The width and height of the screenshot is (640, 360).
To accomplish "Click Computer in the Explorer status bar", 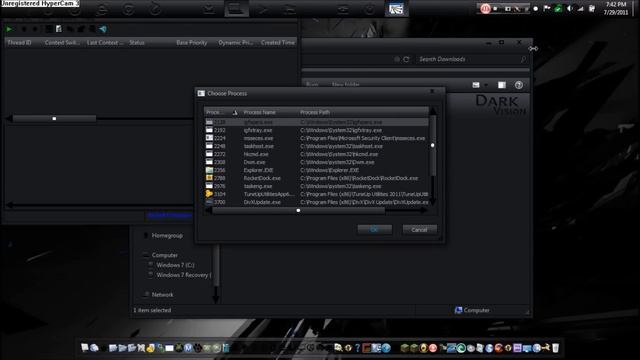I will click(x=472, y=310).
